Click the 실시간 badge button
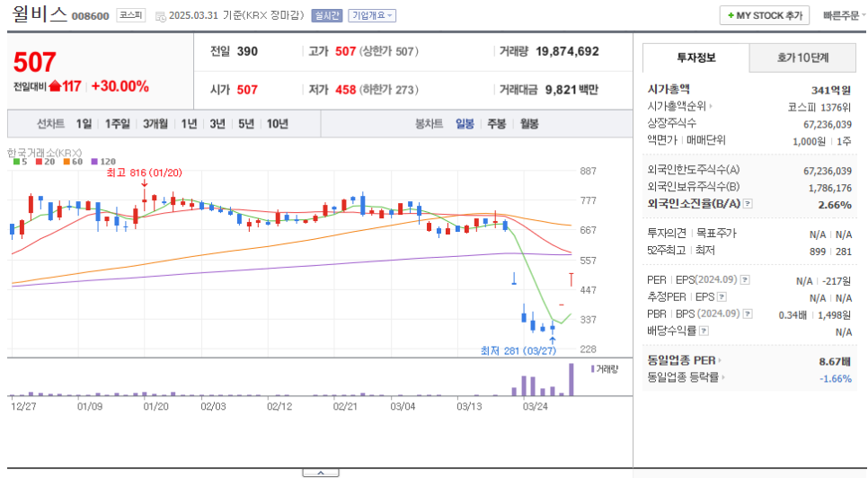This screenshot has height=478, width=868. [x=326, y=15]
